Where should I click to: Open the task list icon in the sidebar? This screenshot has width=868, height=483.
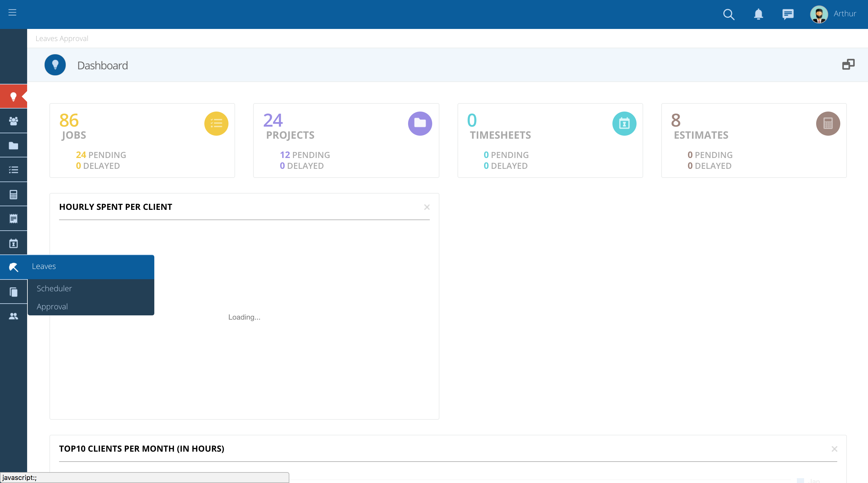coord(14,169)
